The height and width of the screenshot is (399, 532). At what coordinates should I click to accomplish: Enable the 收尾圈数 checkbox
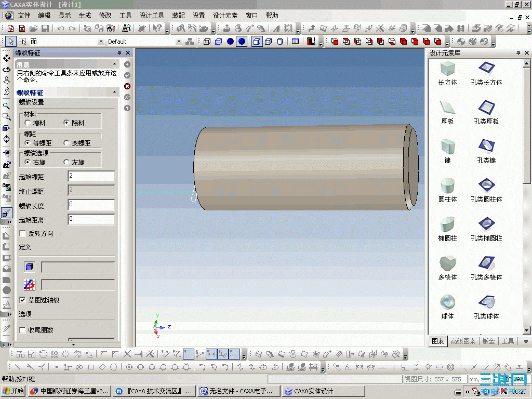(23, 330)
